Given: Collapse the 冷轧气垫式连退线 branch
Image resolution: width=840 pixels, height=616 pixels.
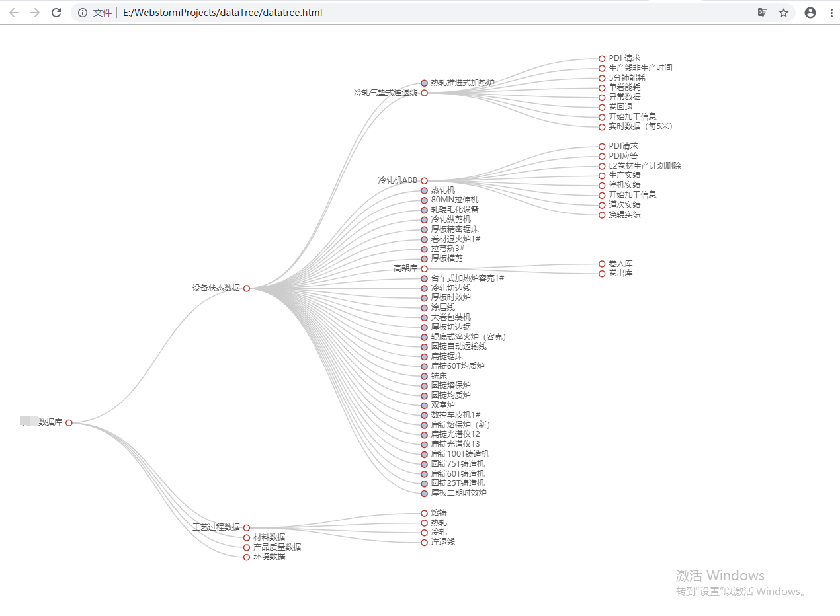Looking at the screenshot, I should coord(424,93).
